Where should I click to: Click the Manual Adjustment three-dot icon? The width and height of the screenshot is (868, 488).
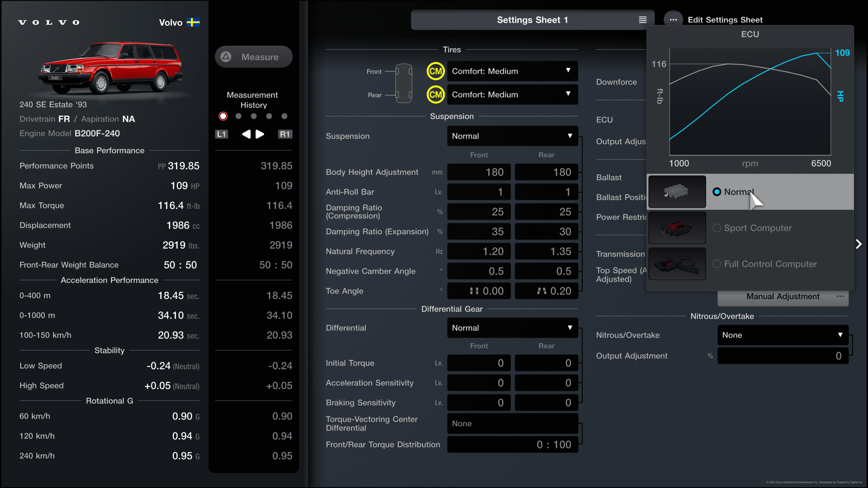[x=841, y=296]
